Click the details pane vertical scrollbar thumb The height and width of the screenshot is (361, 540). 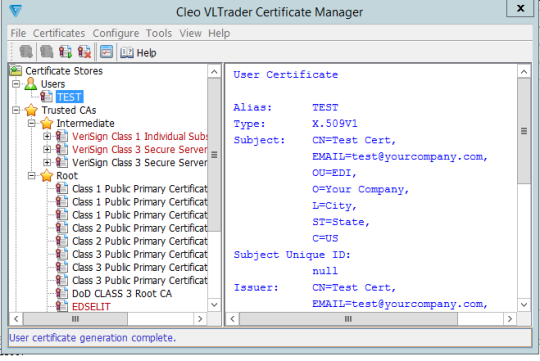(x=524, y=131)
